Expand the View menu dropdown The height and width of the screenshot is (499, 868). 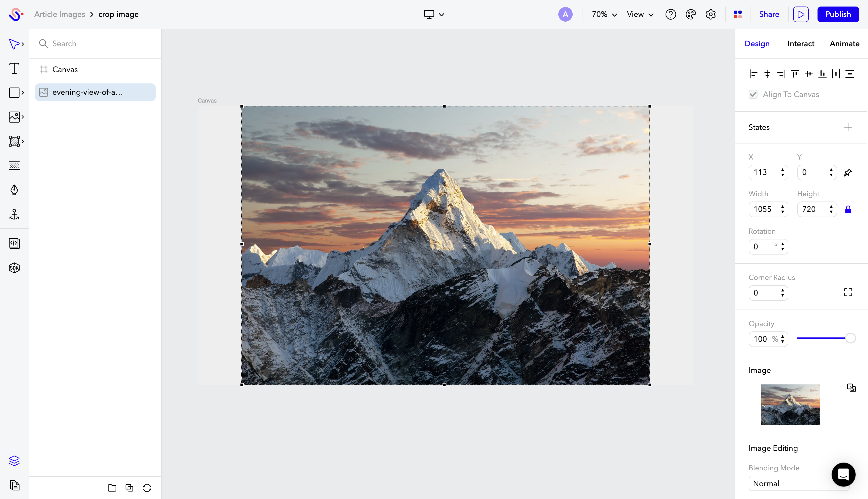point(640,14)
